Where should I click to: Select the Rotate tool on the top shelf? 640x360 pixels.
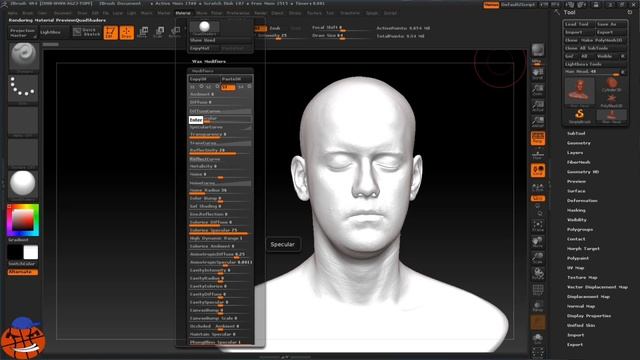175,32
